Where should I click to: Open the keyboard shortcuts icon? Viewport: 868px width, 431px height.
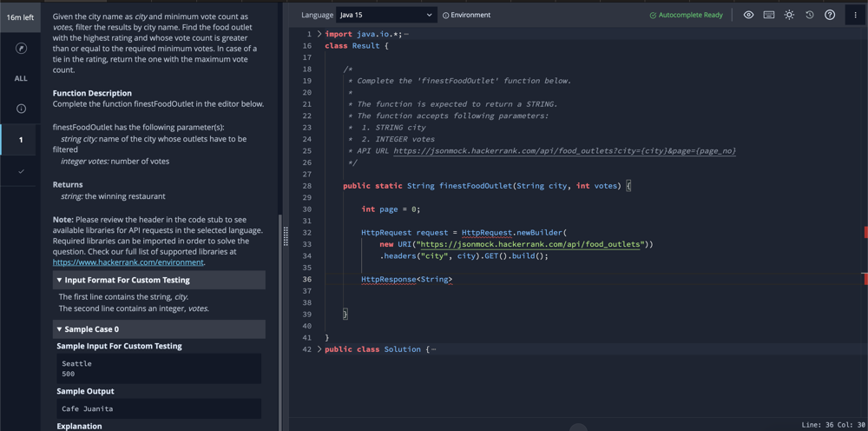769,15
